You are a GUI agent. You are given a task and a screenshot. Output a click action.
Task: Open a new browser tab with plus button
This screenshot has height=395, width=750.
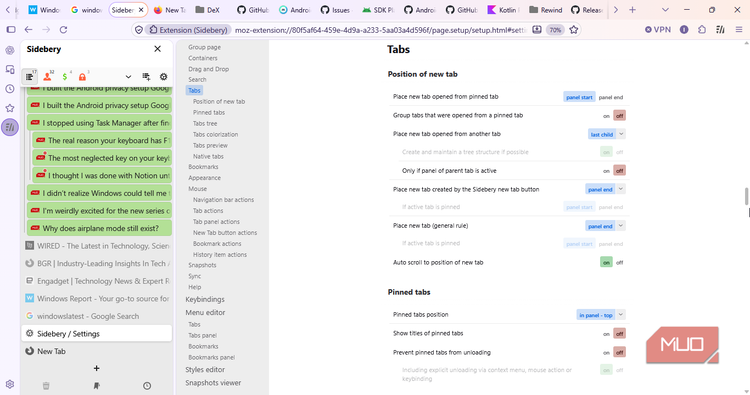click(632, 10)
